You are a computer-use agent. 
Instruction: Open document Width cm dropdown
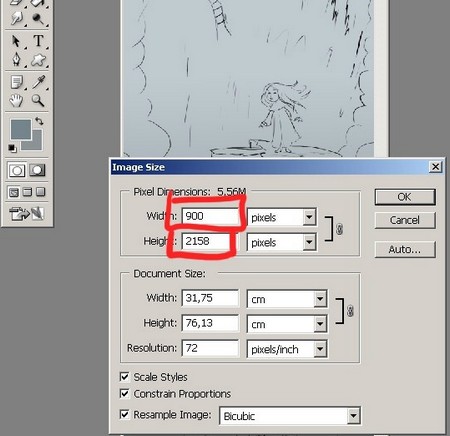(x=320, y=299)
